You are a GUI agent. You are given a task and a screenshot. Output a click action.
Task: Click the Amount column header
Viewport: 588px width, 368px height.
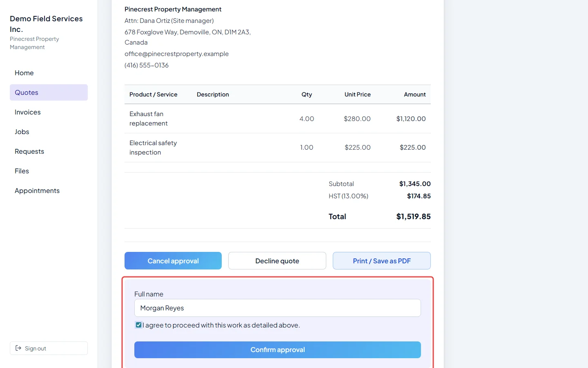tap(415, 94)
